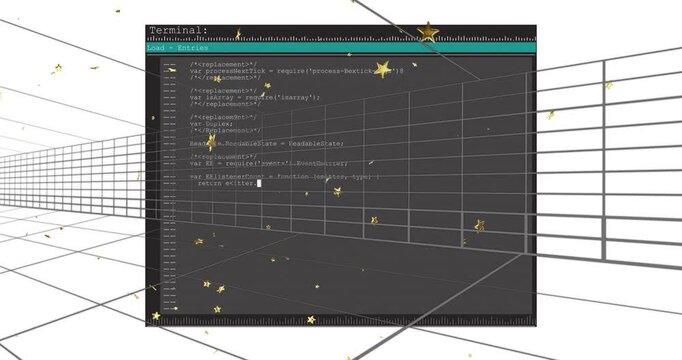The height and width of the screenshot is (360, 682).
Task: Click the capitalized '/*</Replacement>*/' comment line
Action: [x=225, y=130]
